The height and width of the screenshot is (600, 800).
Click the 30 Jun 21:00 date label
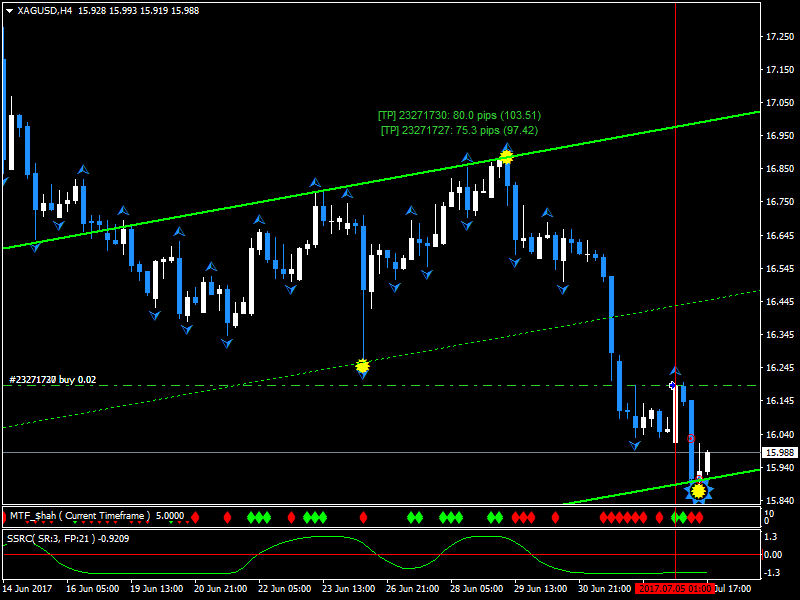tap(605, 589)
